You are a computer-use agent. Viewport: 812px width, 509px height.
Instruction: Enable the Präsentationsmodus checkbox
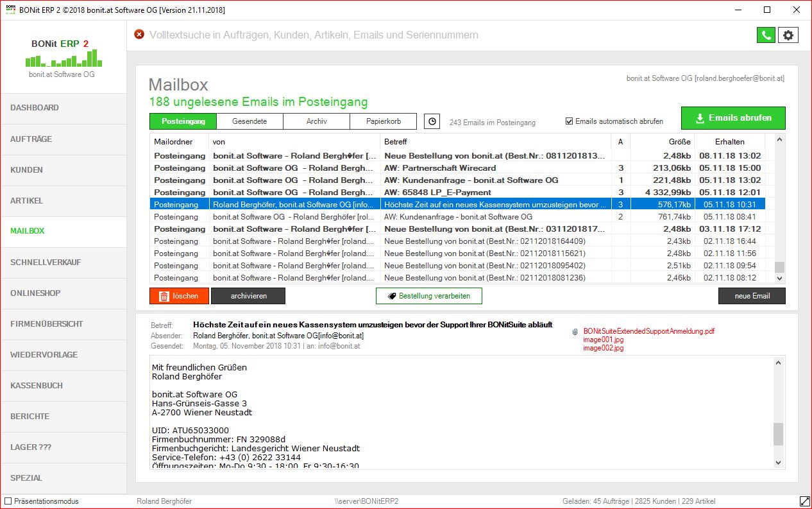tap(8, 501)
